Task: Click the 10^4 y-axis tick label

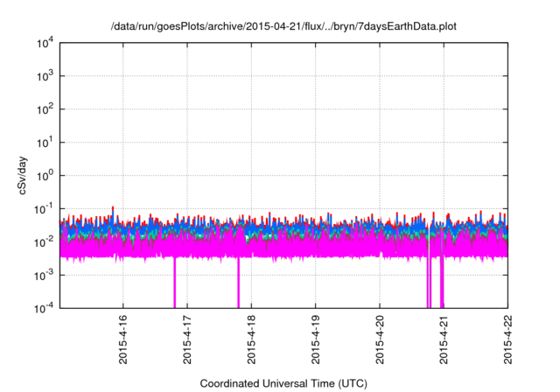Action: point(45,43)
